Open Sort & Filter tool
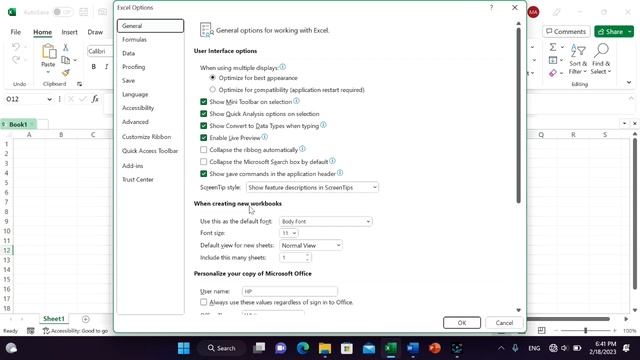The image size is (640, 360). point(578,60)
